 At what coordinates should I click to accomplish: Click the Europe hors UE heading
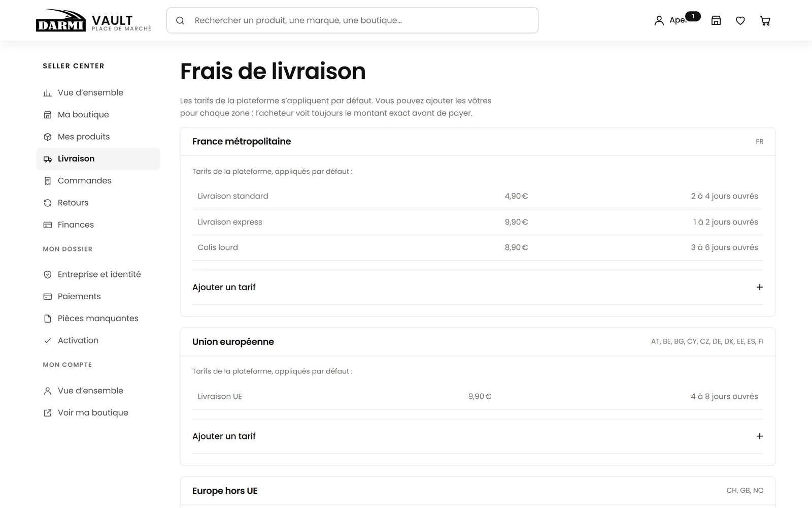(225, 491)
